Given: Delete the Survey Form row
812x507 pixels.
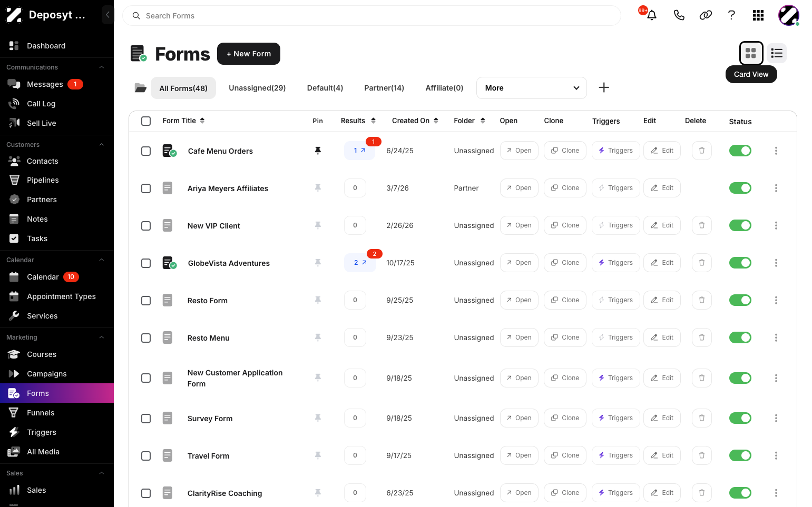Looking at the screenshot, I should click(702, 418).
